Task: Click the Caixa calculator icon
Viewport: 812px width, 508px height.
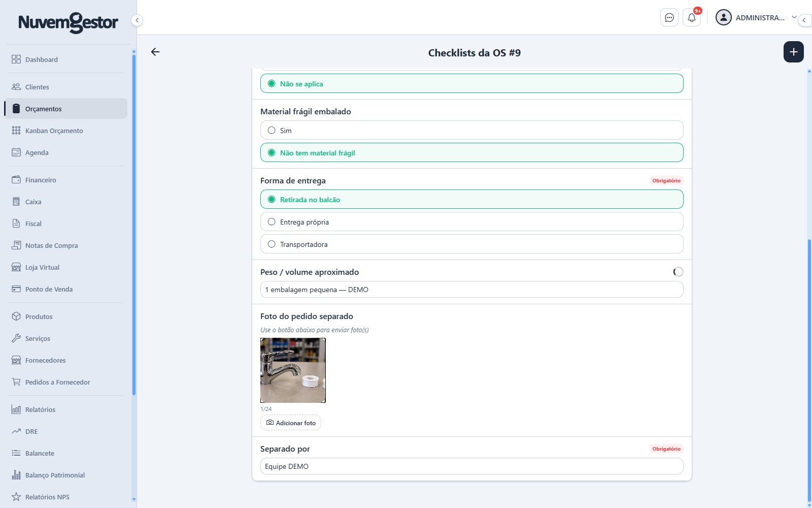Action: pos(16,202)
